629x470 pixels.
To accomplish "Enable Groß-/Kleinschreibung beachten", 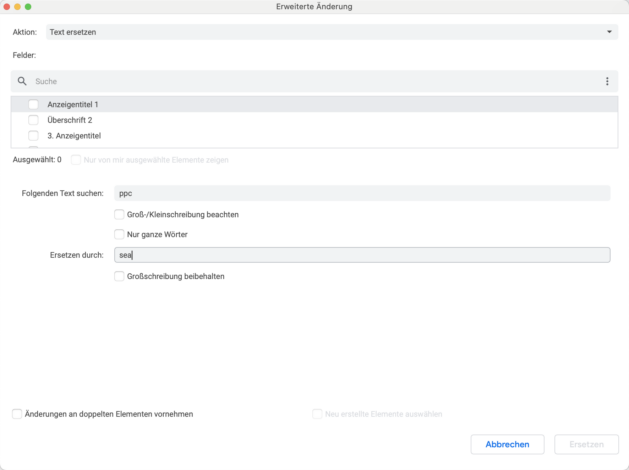I will (119, 215).
